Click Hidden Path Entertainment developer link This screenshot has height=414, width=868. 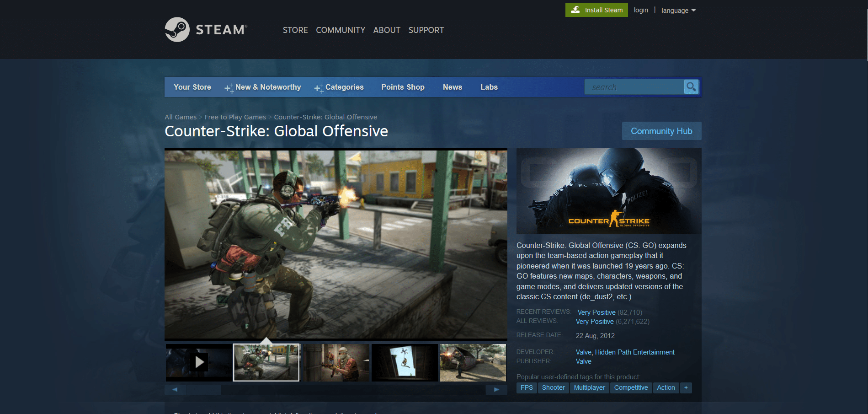634,352
